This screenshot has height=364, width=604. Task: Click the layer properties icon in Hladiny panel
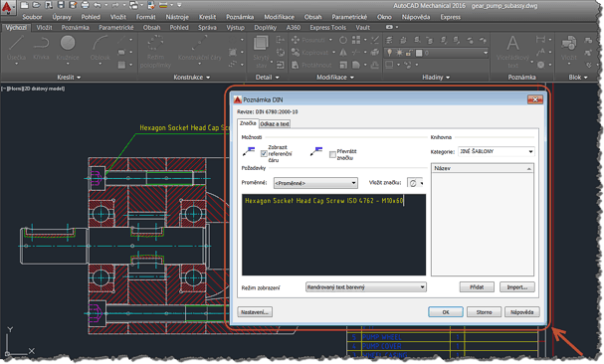(389, 40)
